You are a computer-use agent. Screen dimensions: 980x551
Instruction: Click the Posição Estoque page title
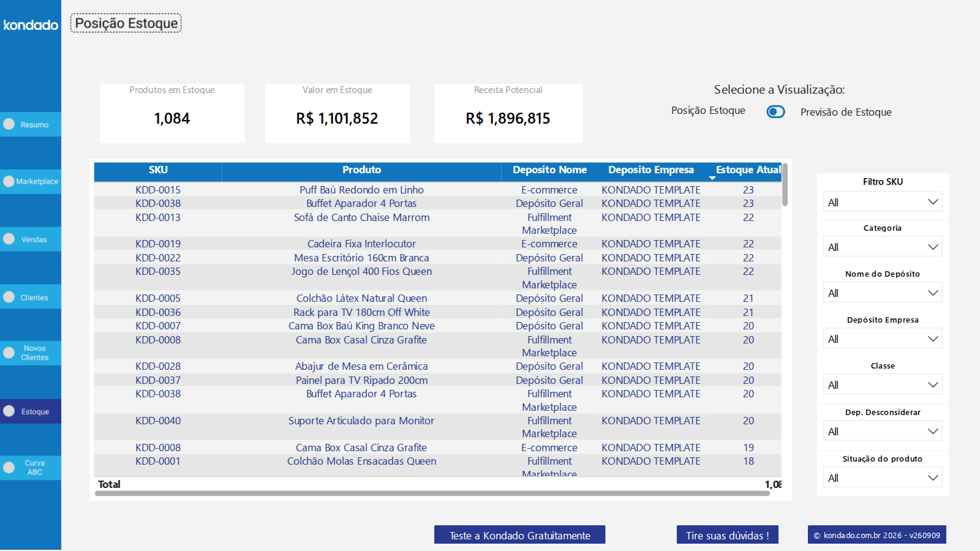pos(126,23)
